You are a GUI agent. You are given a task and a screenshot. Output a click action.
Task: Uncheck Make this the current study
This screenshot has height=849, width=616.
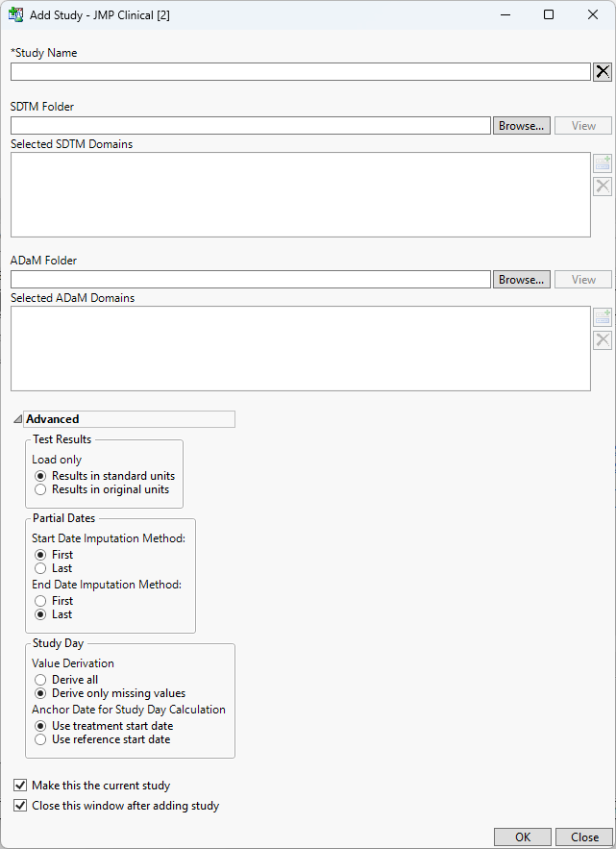click(x=20, y=786)
